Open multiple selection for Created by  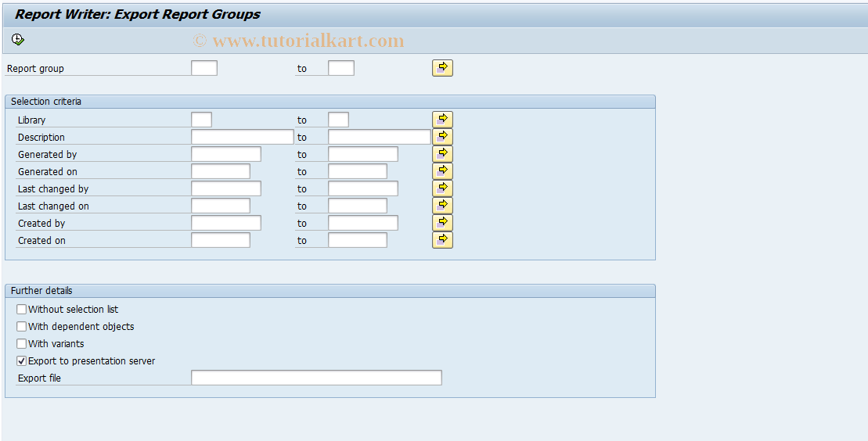tap(442, 222)
